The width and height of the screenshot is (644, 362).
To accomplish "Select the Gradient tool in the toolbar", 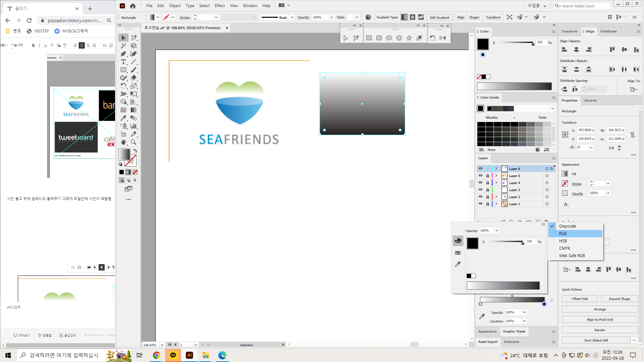I will tap(133, 110).
